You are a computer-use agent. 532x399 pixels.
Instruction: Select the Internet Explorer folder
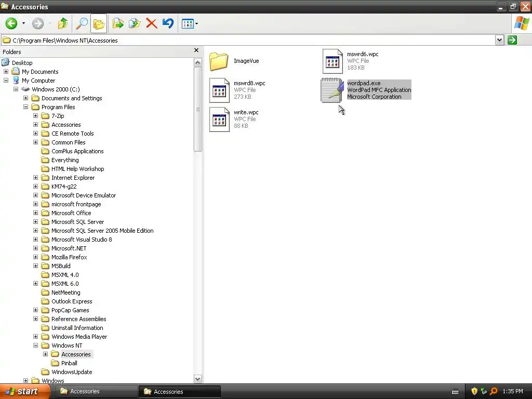pyautogui.click(x=73, y=178)
